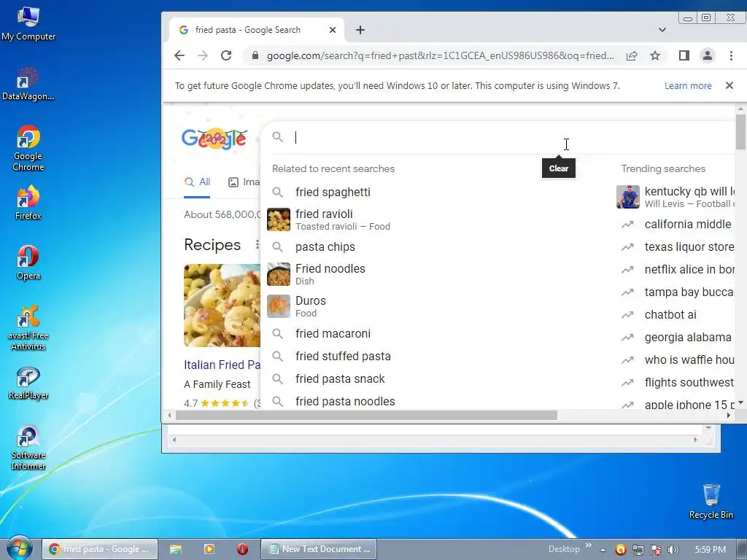Click the Fried noodles dish thumbnail

(278, 274)
